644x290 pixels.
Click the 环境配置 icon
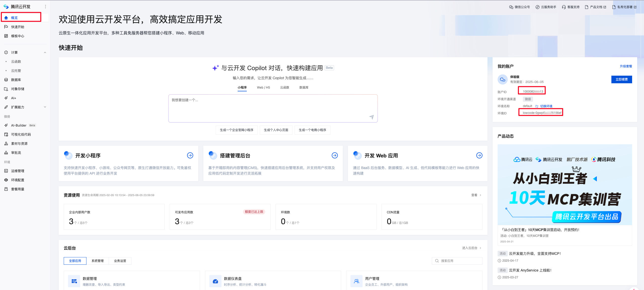coord(6,180)
